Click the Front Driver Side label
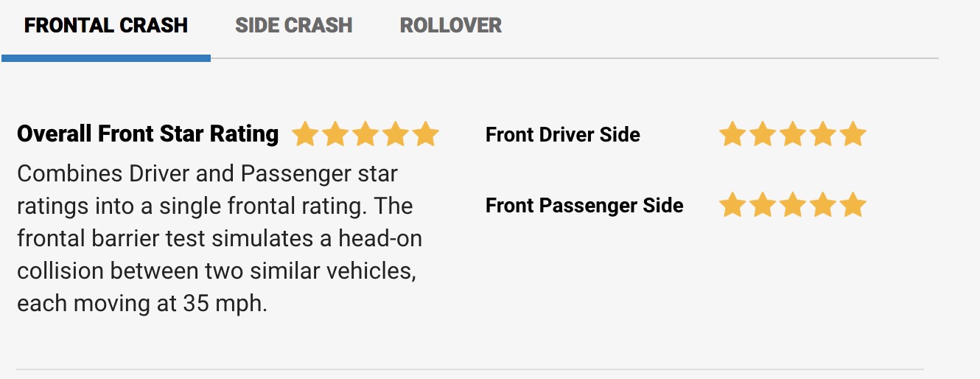Viewport: 980px width, 379px height. point(562,135)
